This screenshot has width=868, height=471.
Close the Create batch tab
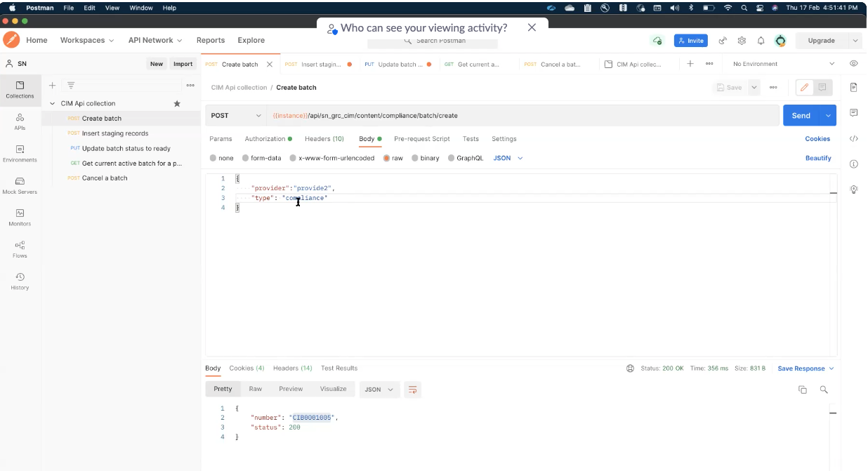270,64
